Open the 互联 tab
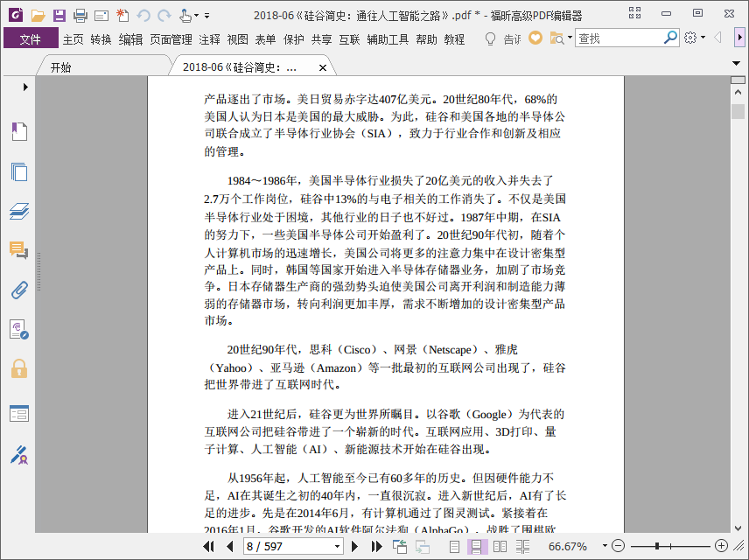The image size is (749, 560). point(349,39)
